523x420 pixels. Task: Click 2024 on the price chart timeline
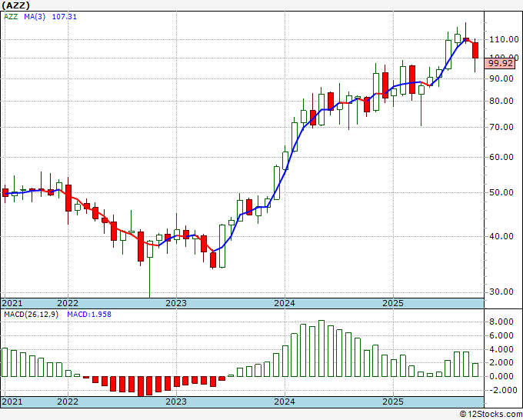click(285, 303)
